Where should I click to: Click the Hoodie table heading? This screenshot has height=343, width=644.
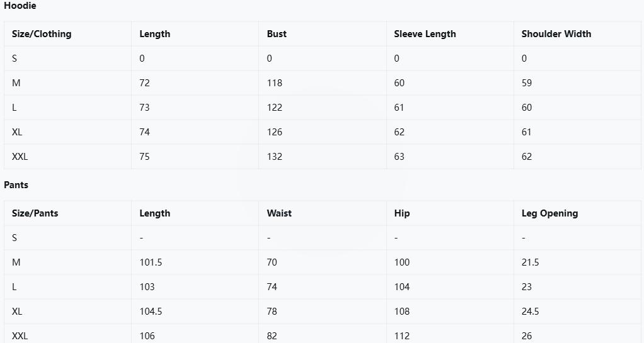click(20, 6)
